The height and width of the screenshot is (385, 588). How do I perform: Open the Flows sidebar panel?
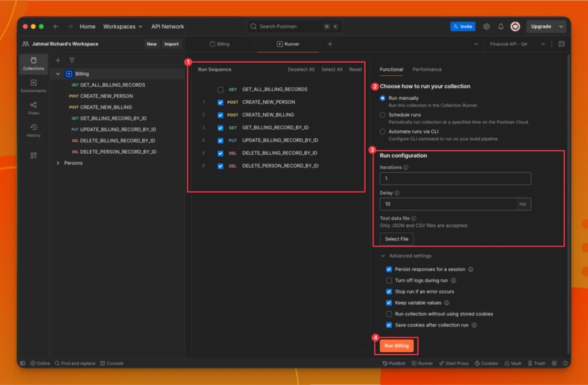point(33,108)
